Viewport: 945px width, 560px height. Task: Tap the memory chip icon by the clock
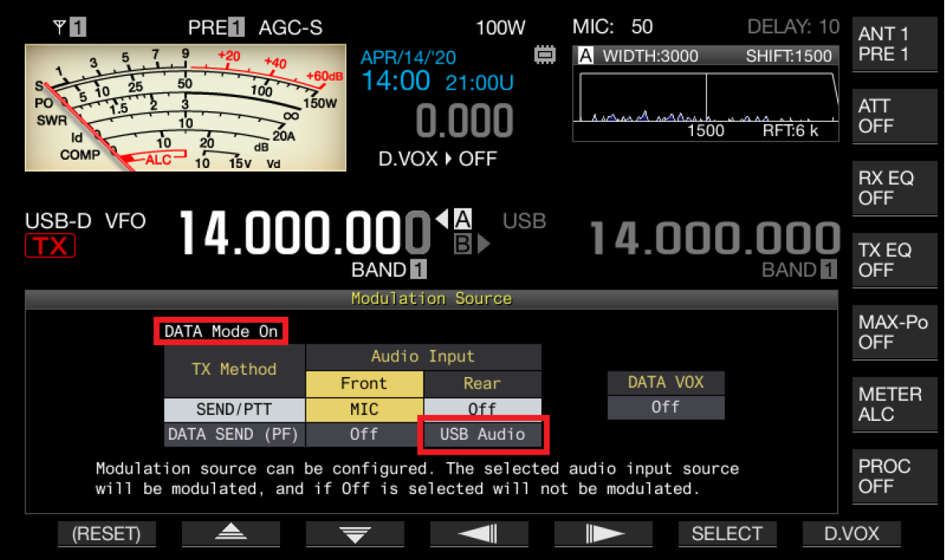pyautogui.click(x=545, y=55)
